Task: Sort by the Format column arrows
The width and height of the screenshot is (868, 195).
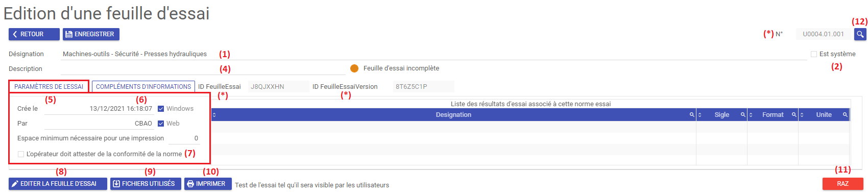Action: coord(751,115)
